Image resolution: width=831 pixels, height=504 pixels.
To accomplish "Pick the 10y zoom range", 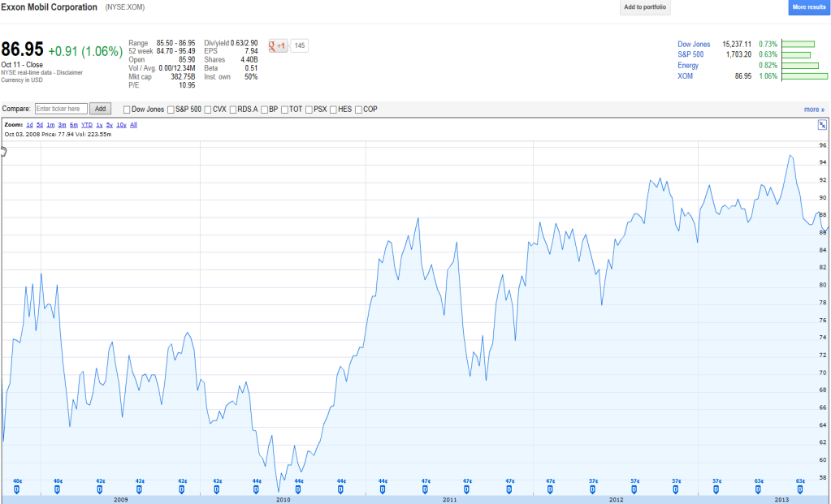I will pyautogui.click(x=121, y=125).
